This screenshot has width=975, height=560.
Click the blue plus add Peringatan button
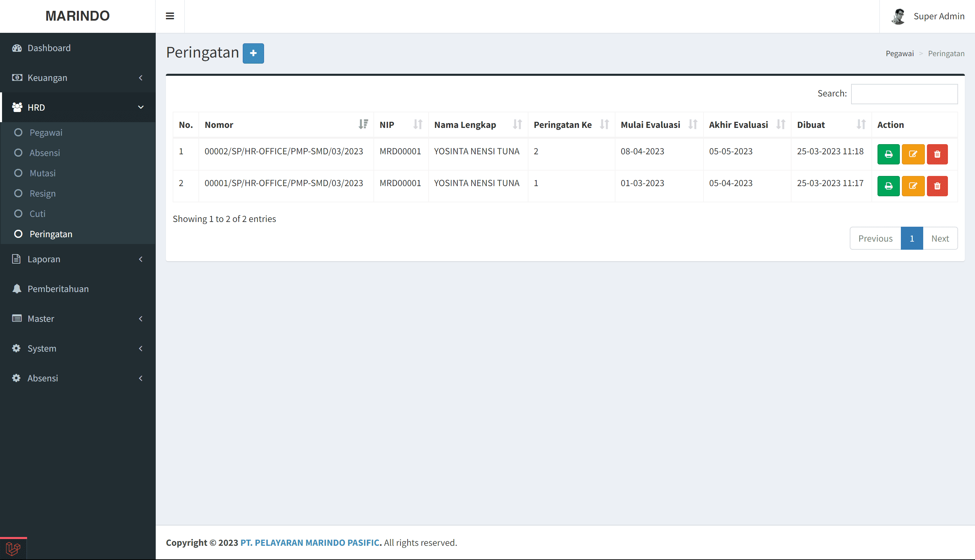(253, 53)
